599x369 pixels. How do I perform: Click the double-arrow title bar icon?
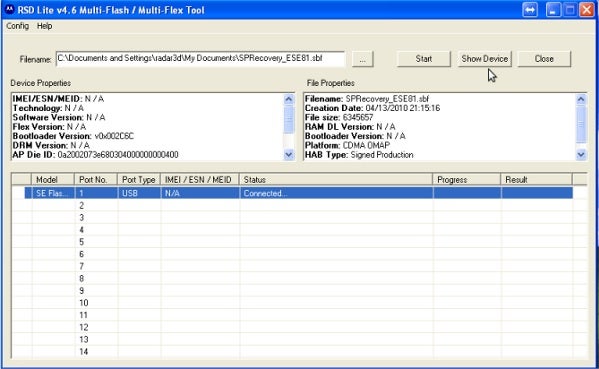530,10
